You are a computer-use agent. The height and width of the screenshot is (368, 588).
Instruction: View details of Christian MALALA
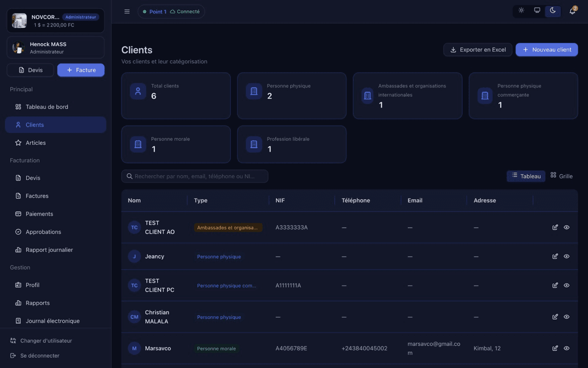[566, 316]
